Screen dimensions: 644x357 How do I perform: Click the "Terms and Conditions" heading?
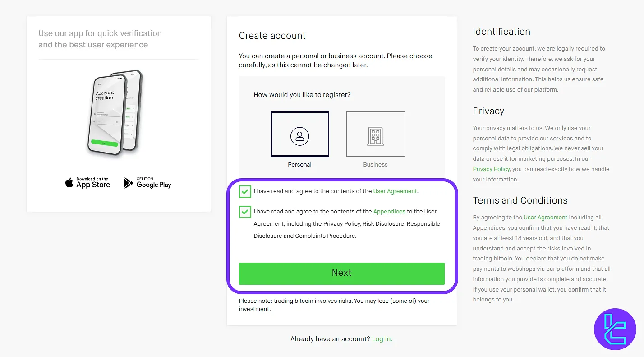pyautogui.click(x=520, y=200)
